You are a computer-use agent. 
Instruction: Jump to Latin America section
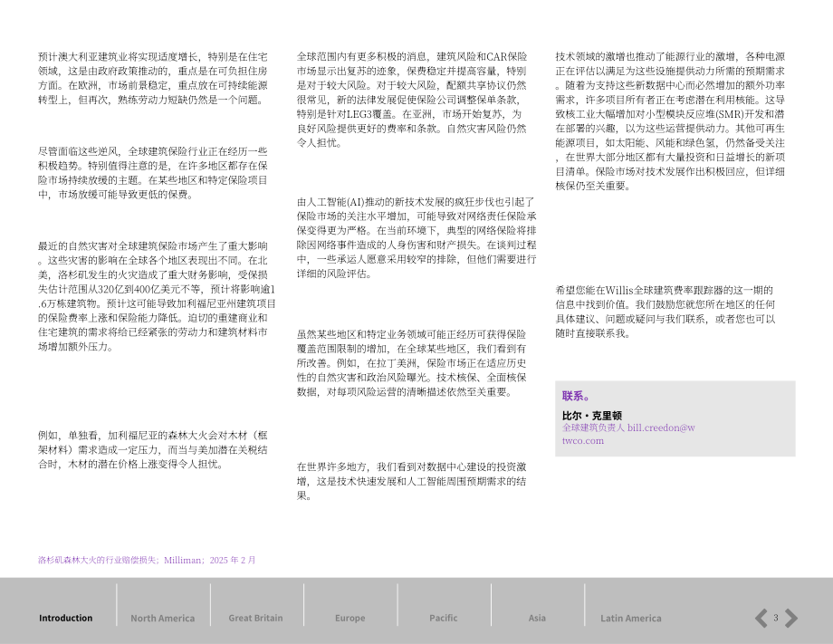click(x=630, y=618)
